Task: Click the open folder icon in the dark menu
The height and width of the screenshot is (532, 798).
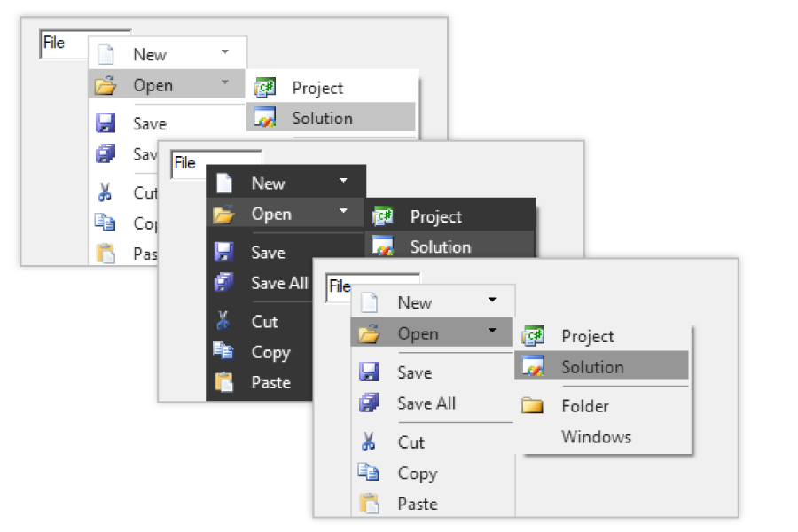Action: [x=223, y=214]
